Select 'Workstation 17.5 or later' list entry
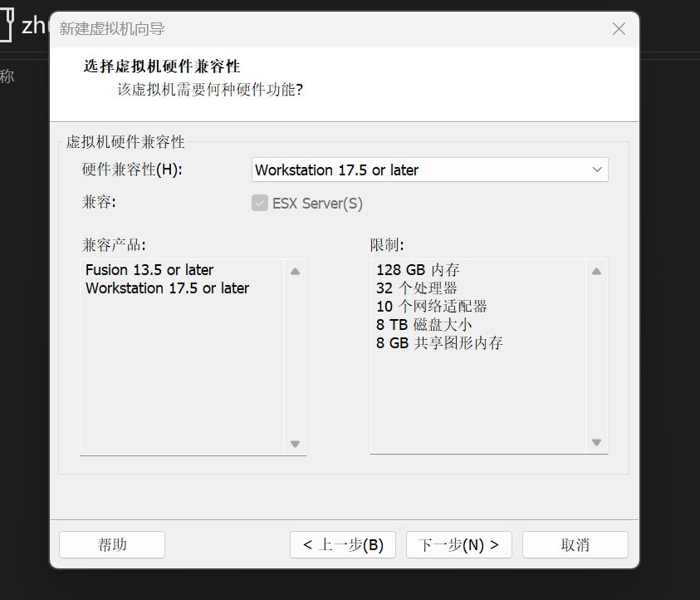 168,288
